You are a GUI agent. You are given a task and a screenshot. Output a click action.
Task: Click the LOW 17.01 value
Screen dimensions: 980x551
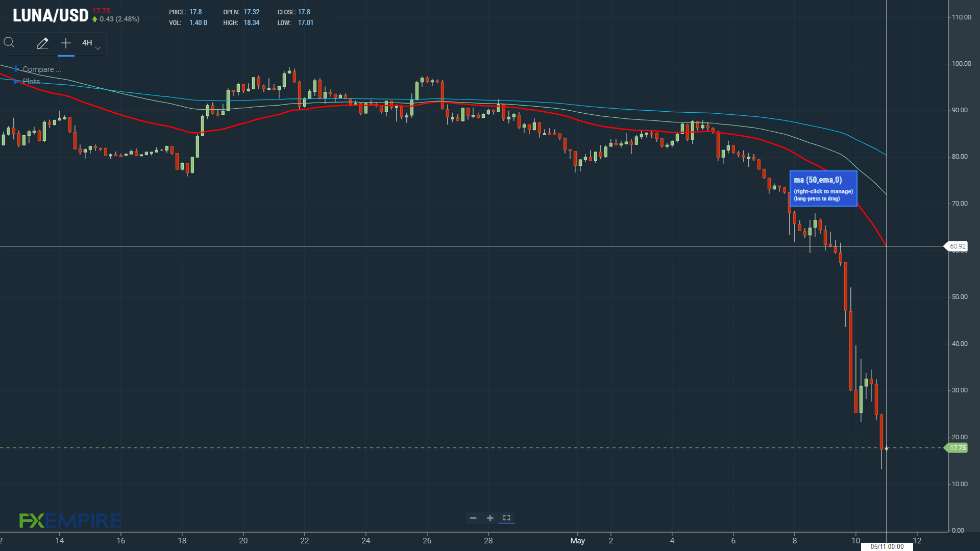point(306,23)
